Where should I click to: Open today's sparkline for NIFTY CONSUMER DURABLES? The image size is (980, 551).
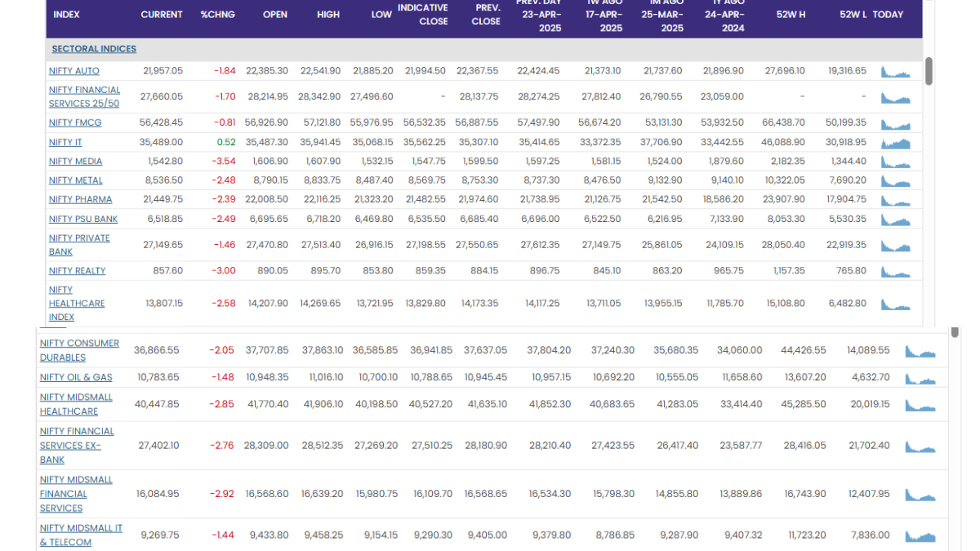[920, 350]
